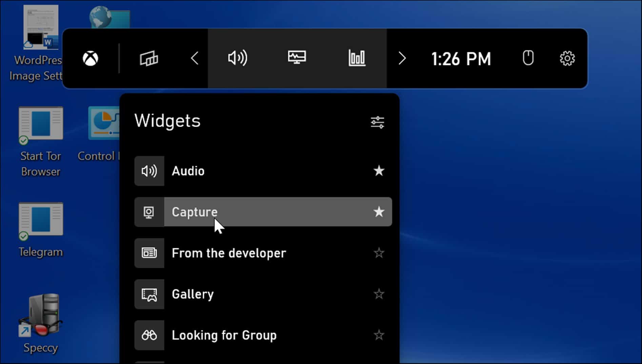This screenshot has height=364, width=642.
Task: Click the Xbox logo icon
Action: pyautogui.click(x=91, y=59)
